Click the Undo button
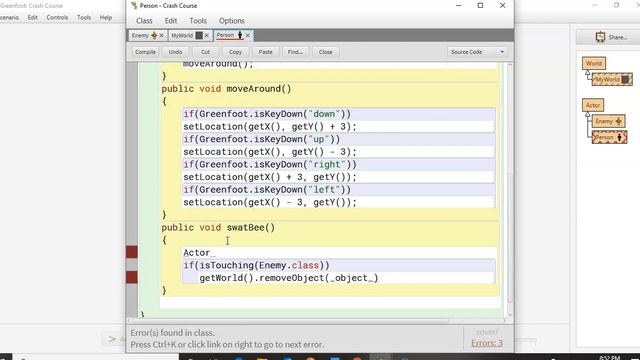The height and width of the screenshot is (360, 640). click(x=176, y=52)
